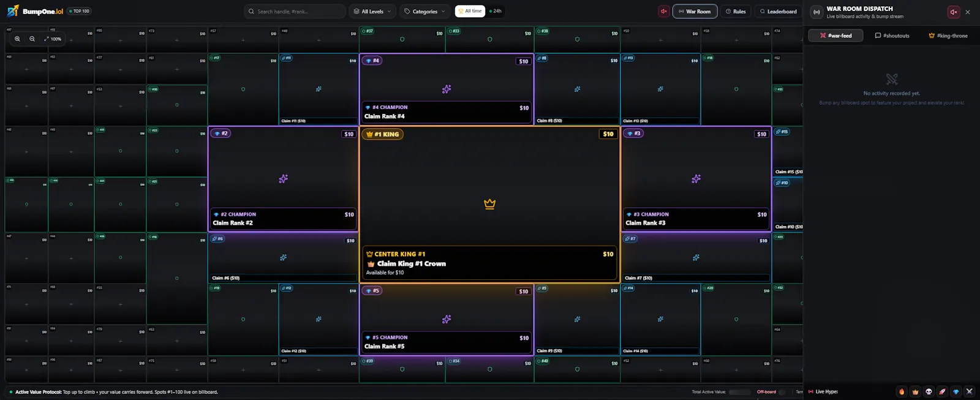Click the shield icon in the #34 tile
This screenshot has width=980, height=400.
click(489, 369)
